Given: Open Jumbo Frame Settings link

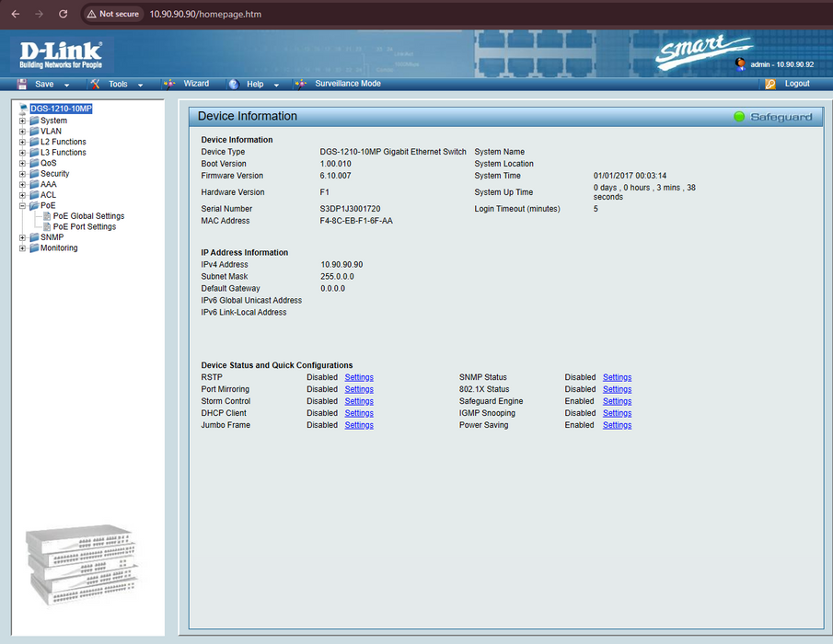Looking at the screenshot, I should point(359,425).
